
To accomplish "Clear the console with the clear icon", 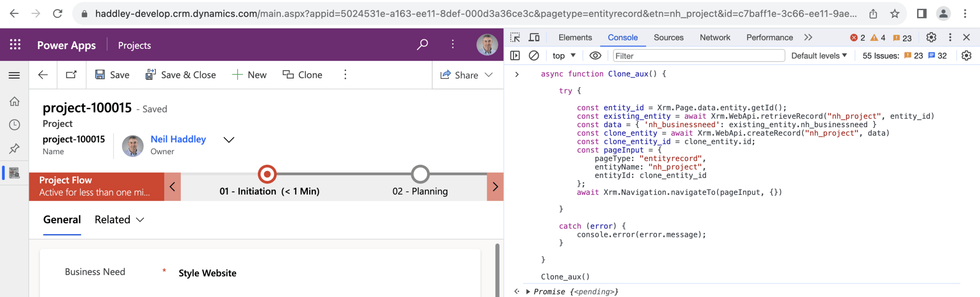I will pyautogui.click(x=534, y=56).
